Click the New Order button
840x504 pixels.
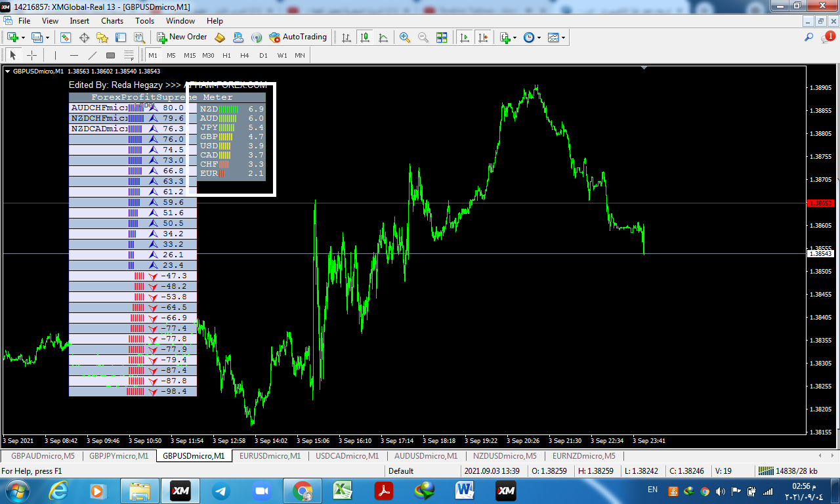tap(182, 37)
